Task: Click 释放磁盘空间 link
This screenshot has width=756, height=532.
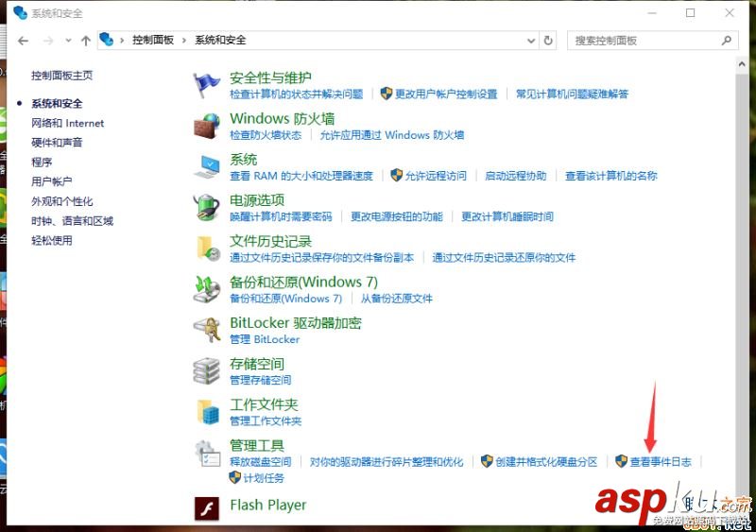Action: click(x=260, y=461)
